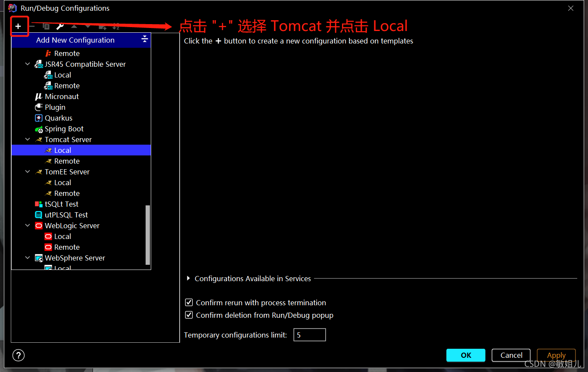Click the Copy Configuration toolbar icon
Screen dimensions: 588x372
[46, 26]
